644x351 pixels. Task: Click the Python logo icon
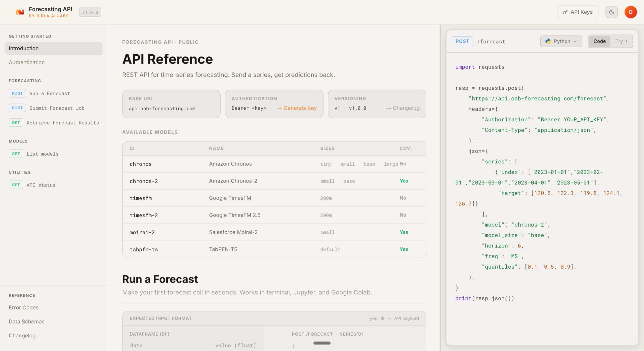click(548, 41)
